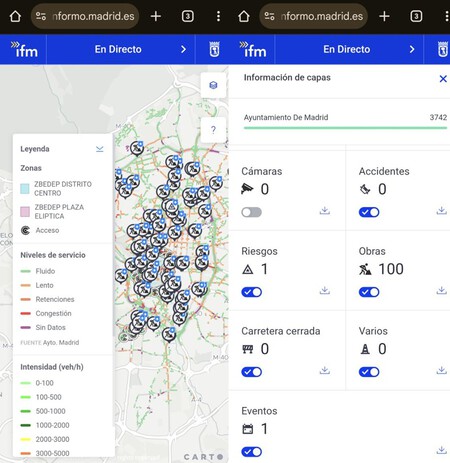Disable the Carretera cerrada toggle
The height and width of the screenshot is (463, 450).
(251, 372)
